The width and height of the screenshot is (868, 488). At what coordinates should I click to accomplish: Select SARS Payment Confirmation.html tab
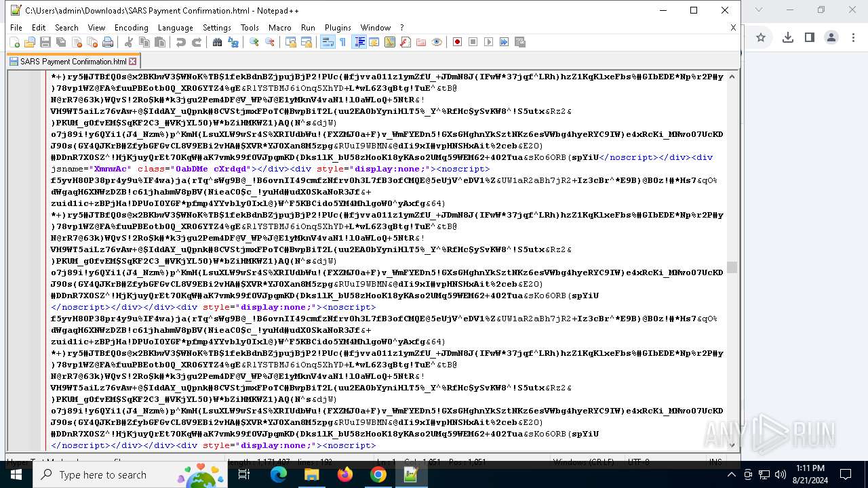(73, 61)
